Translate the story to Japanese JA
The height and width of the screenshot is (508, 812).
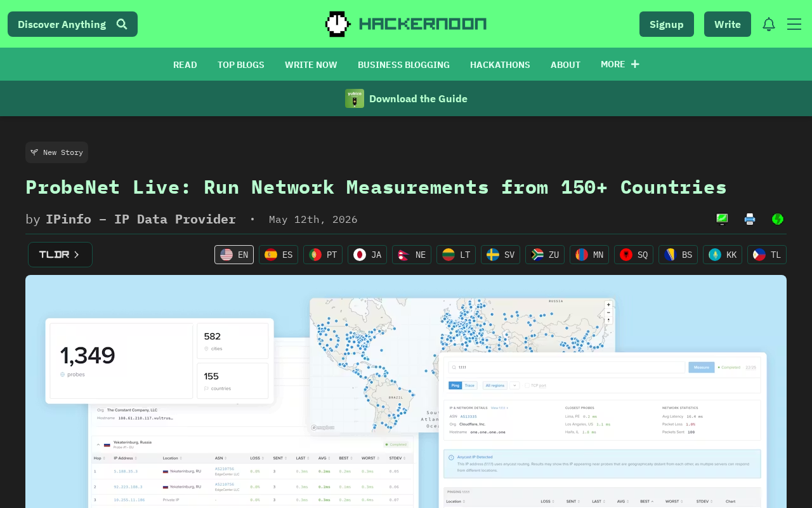[x=367, y=255]
